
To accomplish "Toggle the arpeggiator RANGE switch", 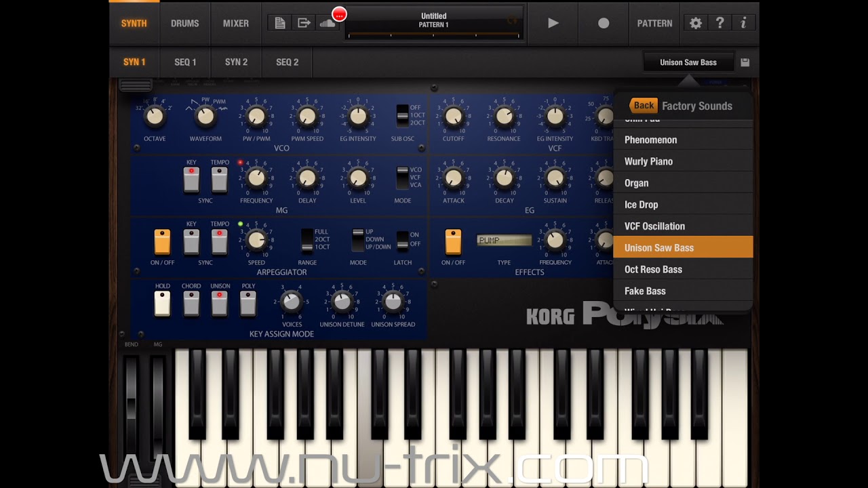I will (x=307, y=239).
